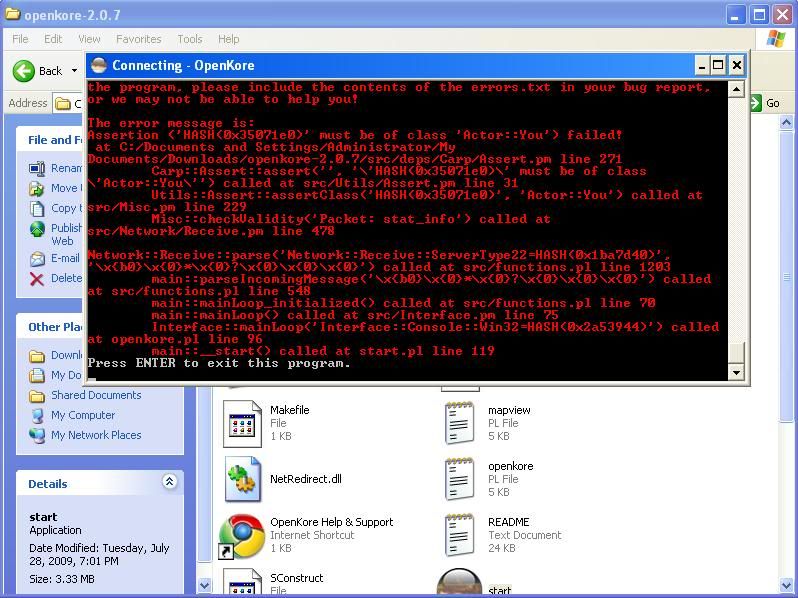The height and width of the screenshot is (598, 798).
Task: Click the console scrollbar thumb
Action: [736, 352]
